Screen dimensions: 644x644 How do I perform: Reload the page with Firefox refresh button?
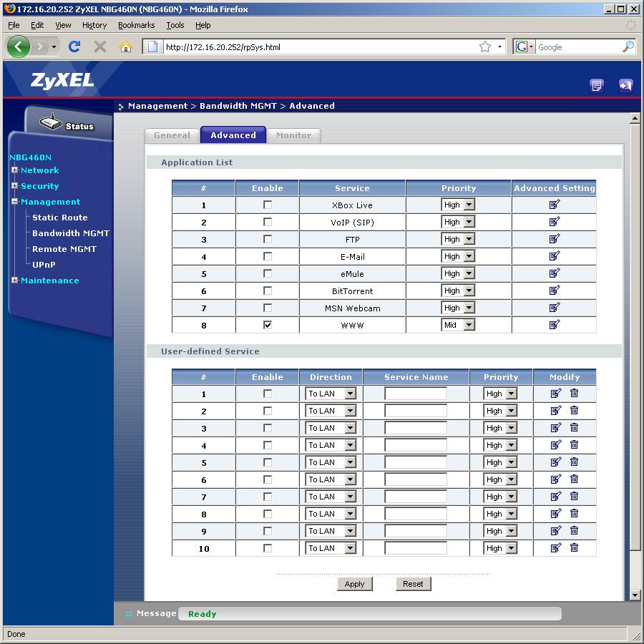[x=74, y=47]
